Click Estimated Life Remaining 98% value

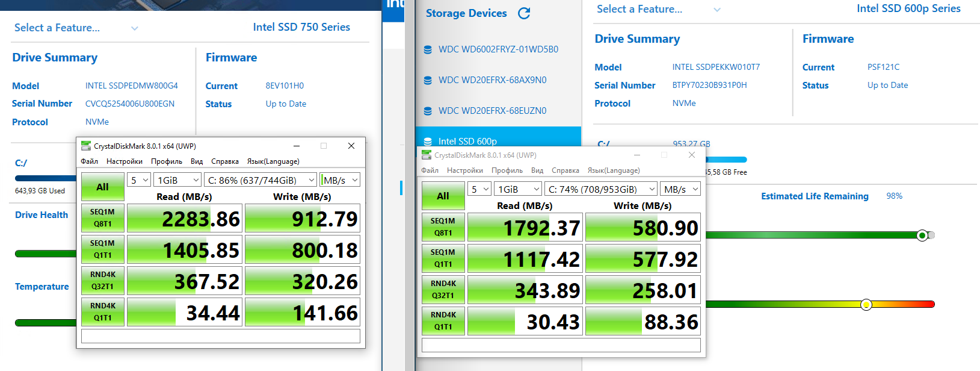click(x=895, y=196)
